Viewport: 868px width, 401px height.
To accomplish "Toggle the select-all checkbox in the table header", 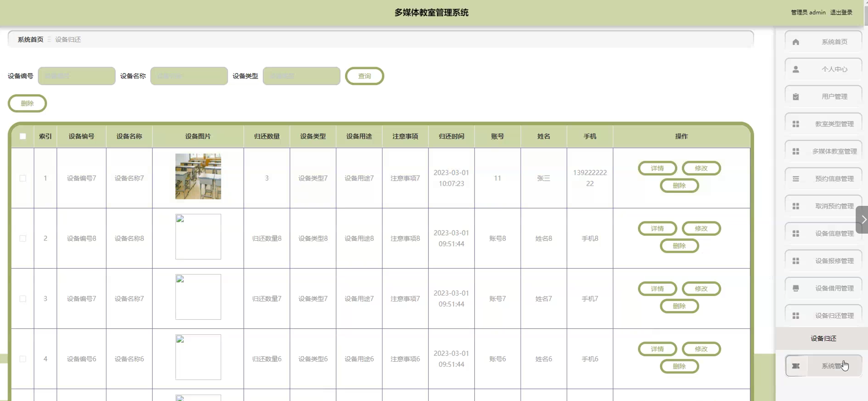I will click(23, 136).
